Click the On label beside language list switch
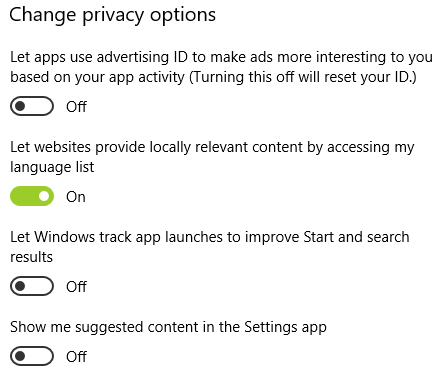The image size is (445, 390). (x=76, y=197)
